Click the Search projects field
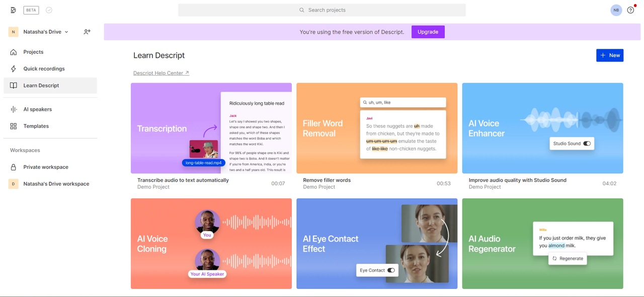The width and height of the screenshot is (644, 297). [x=322, y=10]
